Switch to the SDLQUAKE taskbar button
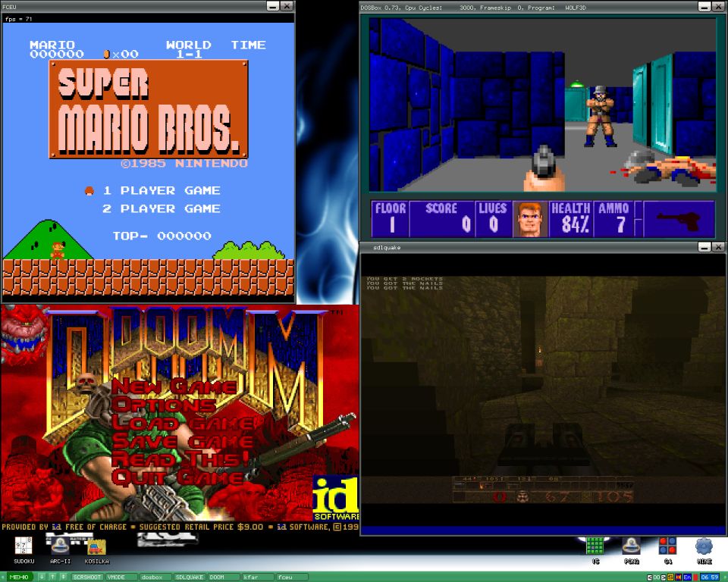This screenshot has height=582, width=728. click(189, 577)
